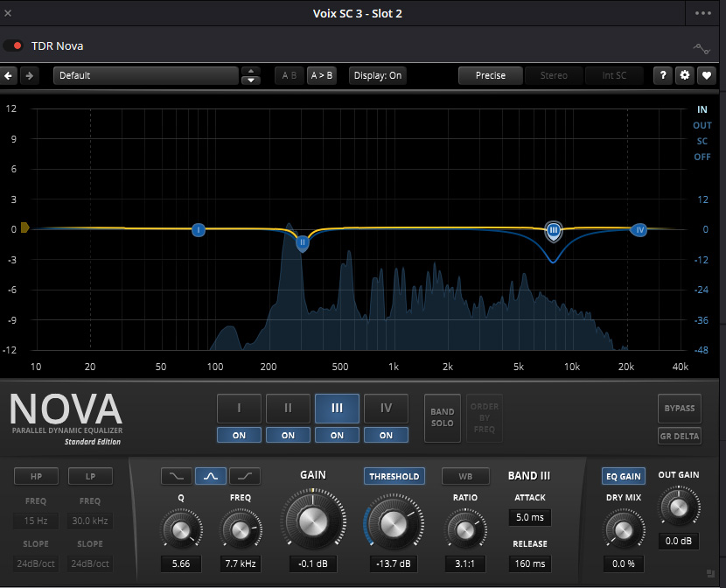The width and height of the screenshot is (726, 588).
Task: Click the heart support icon
Action: tap(706, 75)
